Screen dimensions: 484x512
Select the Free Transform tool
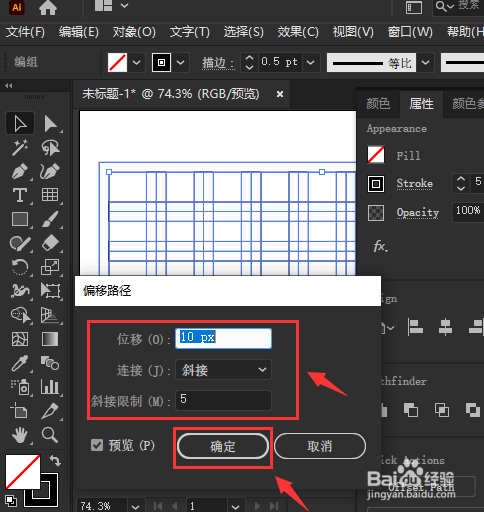pyautogui.click(x=50, y=291)
